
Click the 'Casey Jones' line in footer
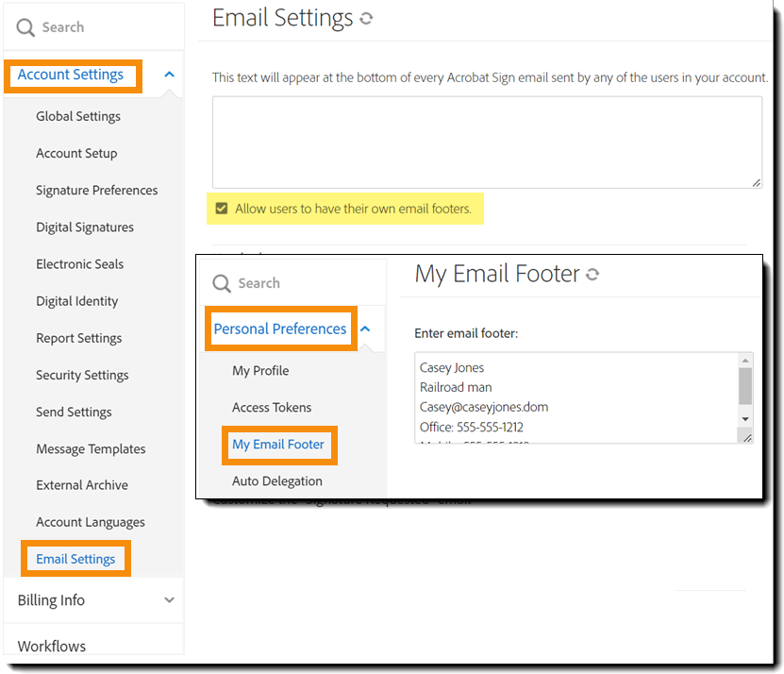(452, 368)
